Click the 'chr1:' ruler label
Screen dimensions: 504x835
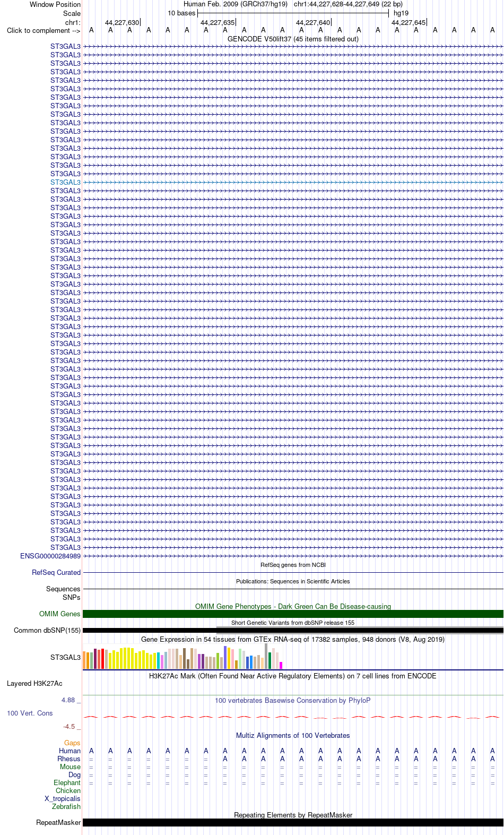pos(73,22)
